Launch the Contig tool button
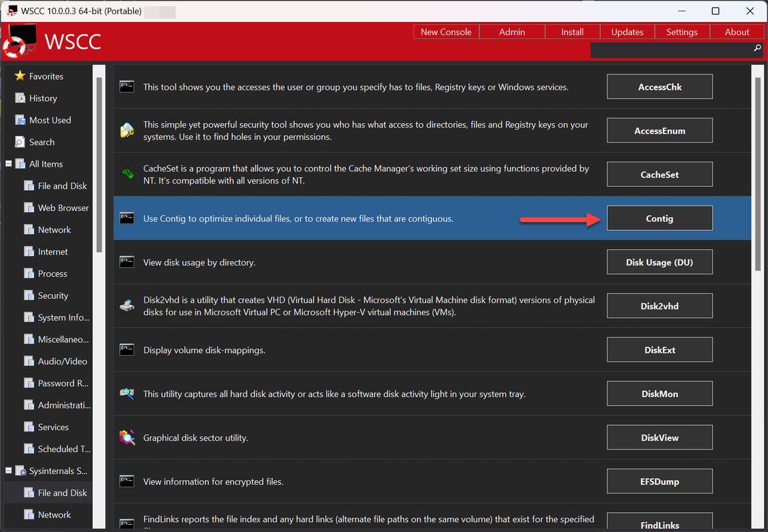Viewport: 768px width, 532px height. tap(660, 218)
